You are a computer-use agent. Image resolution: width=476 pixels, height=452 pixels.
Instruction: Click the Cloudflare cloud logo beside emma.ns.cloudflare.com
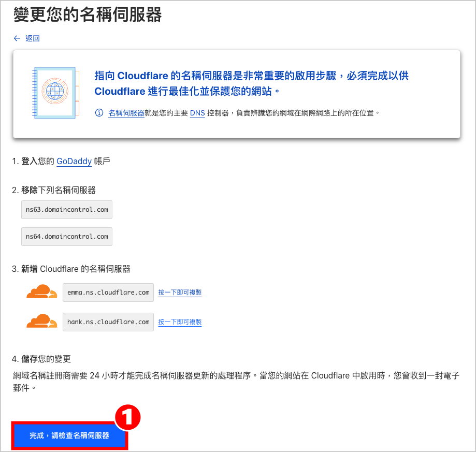(x=41, y=291)
